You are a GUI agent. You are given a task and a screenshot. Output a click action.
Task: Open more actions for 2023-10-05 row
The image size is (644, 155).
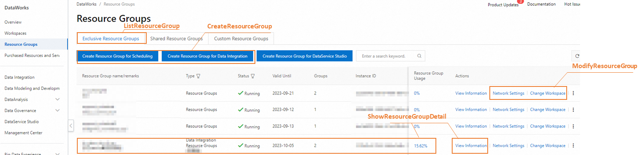(x=573, y=145)
